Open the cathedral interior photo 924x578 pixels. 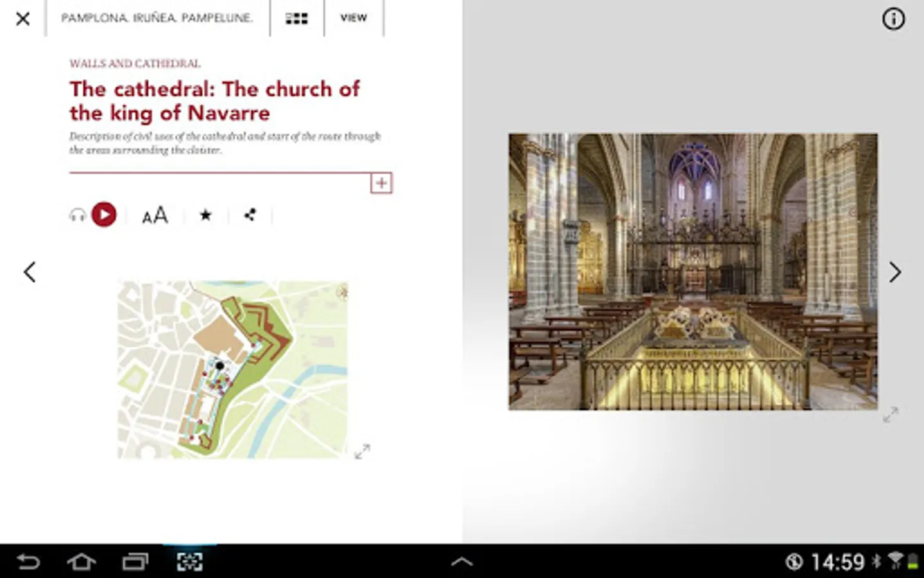[693, 272]
